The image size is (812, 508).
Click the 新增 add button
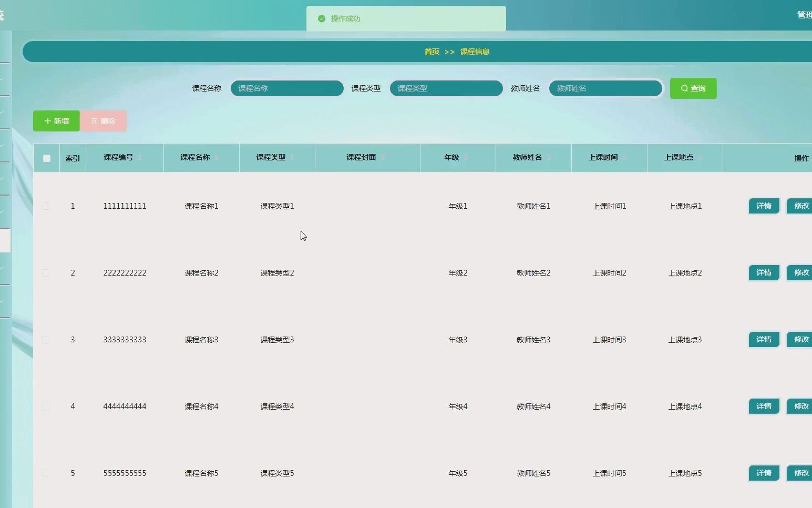pos(56,121)
